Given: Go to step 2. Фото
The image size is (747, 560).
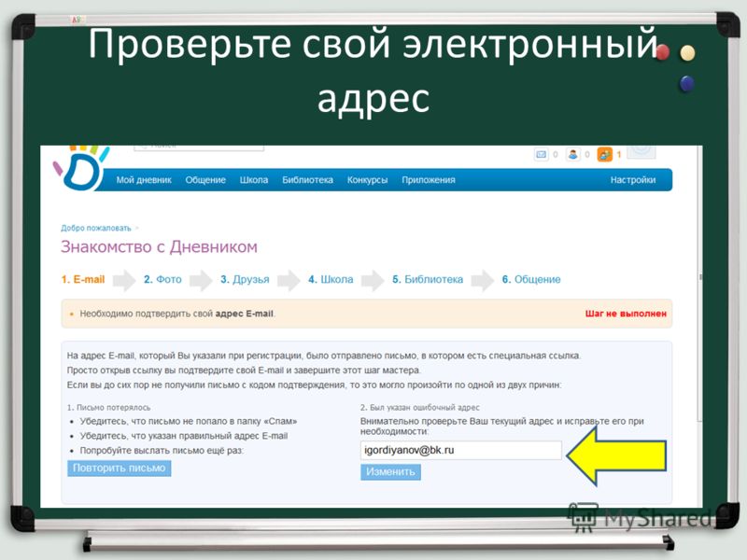Looking at the screenshot, I should [x=162, y=279].
